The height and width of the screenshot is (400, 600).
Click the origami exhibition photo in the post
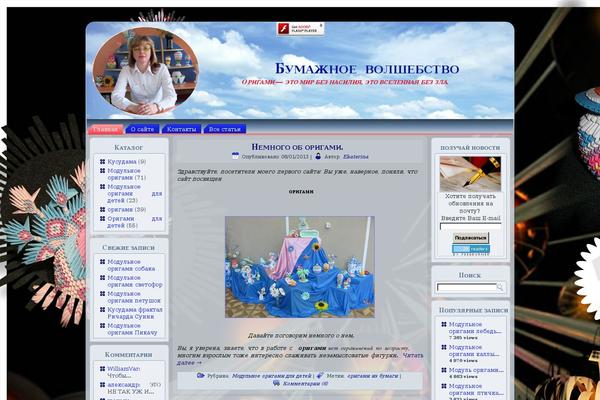tap(300, 267)
